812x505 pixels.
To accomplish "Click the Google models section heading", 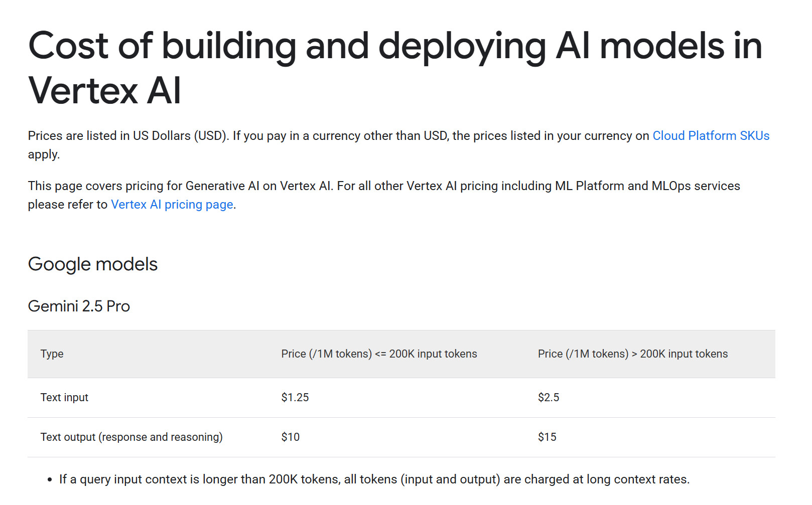I will click(x=93, y=264).
